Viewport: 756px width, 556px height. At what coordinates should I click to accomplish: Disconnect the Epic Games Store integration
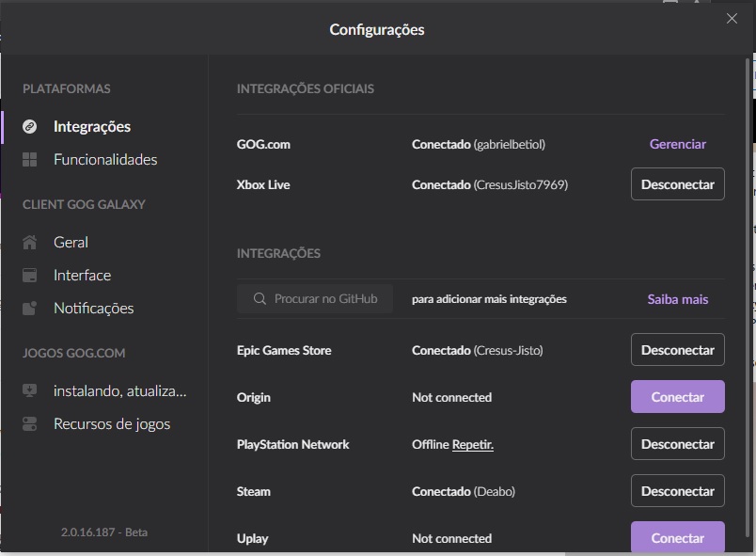coord(677,350)
